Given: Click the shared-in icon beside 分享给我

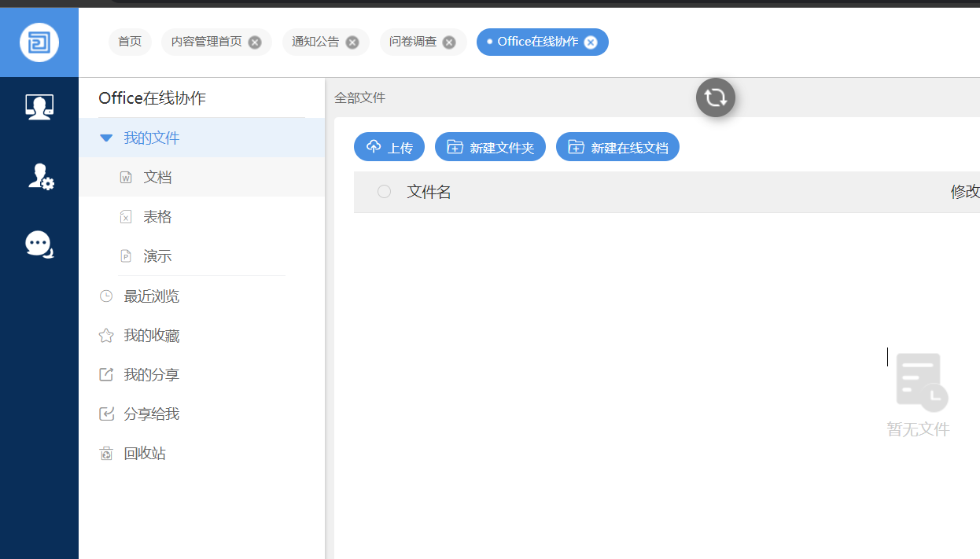Looking at the screenshot, I should pyautogui.click(x=106, y=414).
